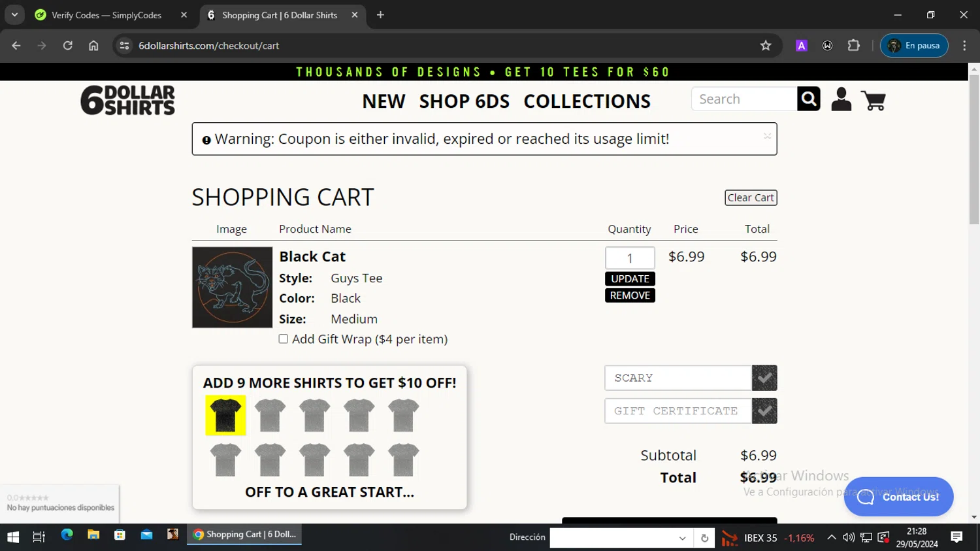Screen dimensions: 980x551
Task: Close the Verify Codes tab
Action: click(x=184, y=15)
